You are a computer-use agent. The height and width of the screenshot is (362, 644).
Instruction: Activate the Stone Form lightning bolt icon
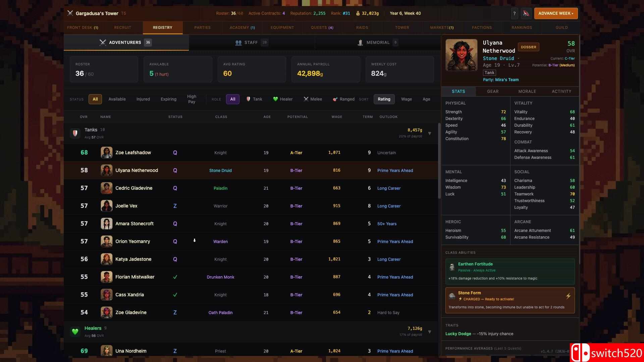(568, 296)
